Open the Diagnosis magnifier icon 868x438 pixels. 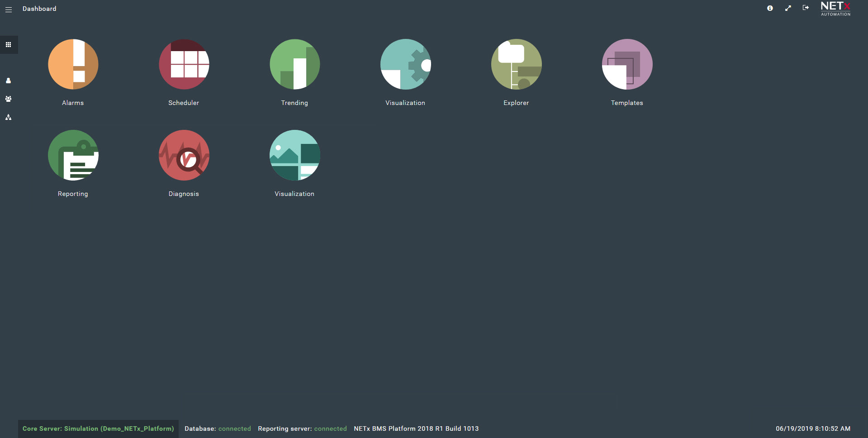click(x=184, y=155)
